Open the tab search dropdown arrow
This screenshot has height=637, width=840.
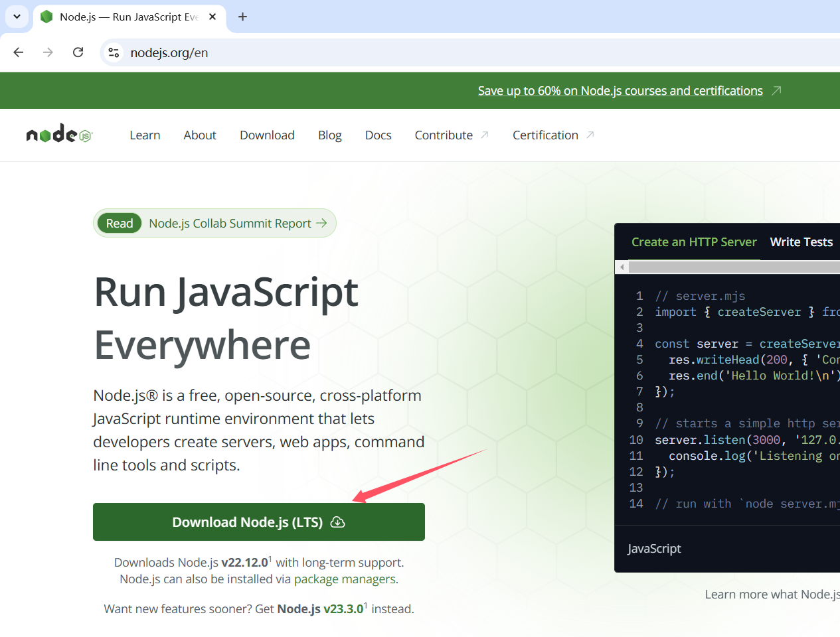tap(17, 17)
